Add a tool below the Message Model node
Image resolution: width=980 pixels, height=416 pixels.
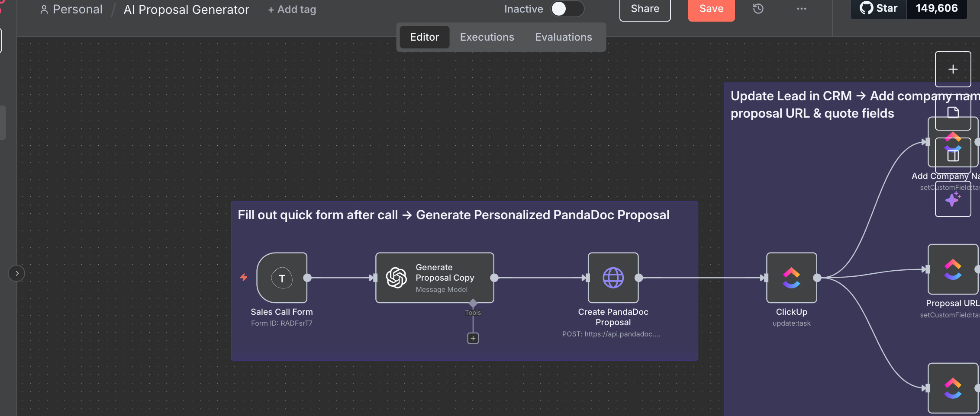(473, 338)
